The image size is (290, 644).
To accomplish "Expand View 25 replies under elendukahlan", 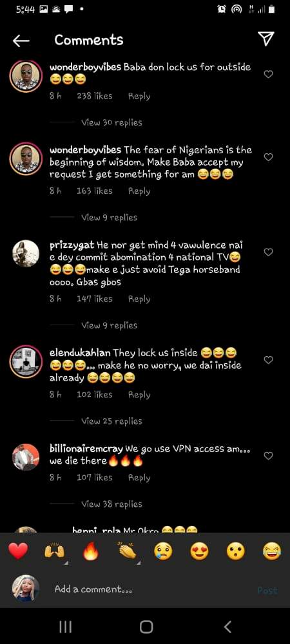I will pos(111,421).
